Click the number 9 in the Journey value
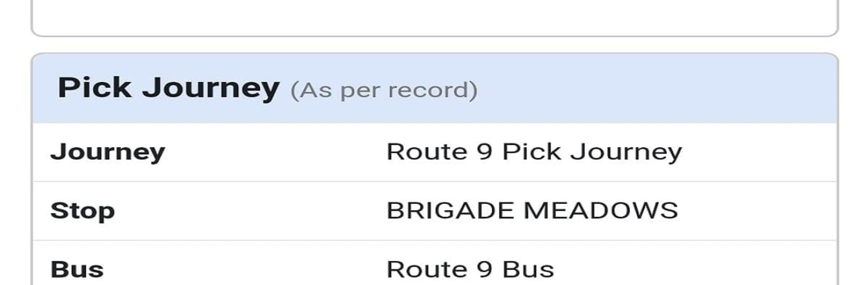 click(x=484, y=152)
